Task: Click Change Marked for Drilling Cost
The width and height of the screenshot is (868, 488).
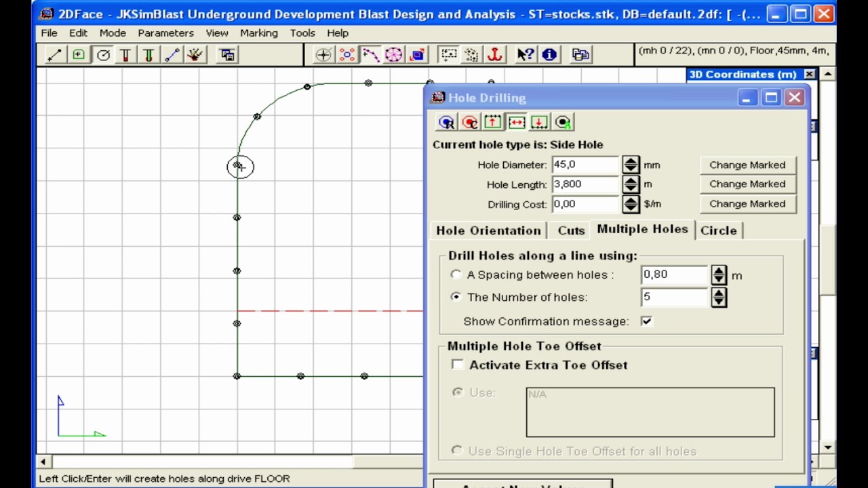Action: pos(747,203)
